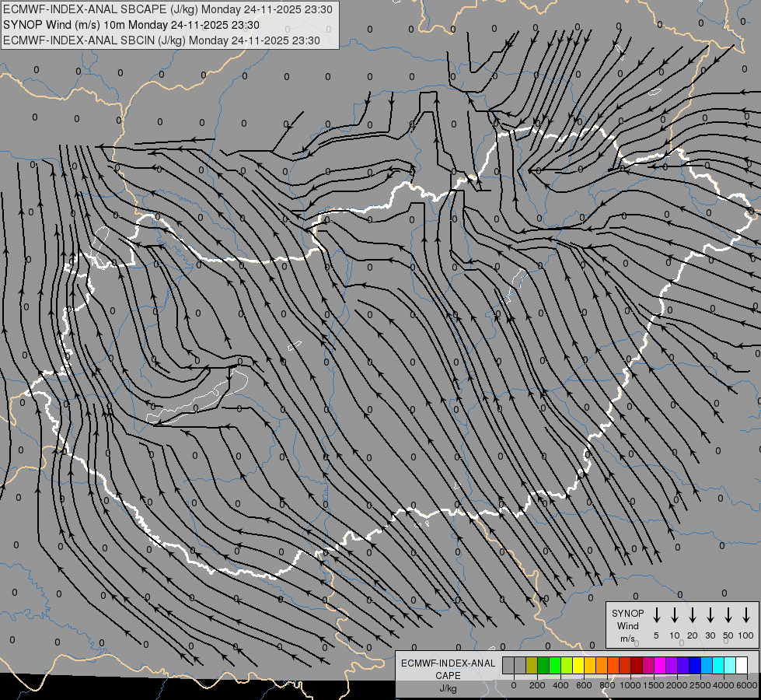The width and height of the screenshot is (761, 700).
Task: Select the olive swatch in CAPE color scale
Action: pos(532,666)
